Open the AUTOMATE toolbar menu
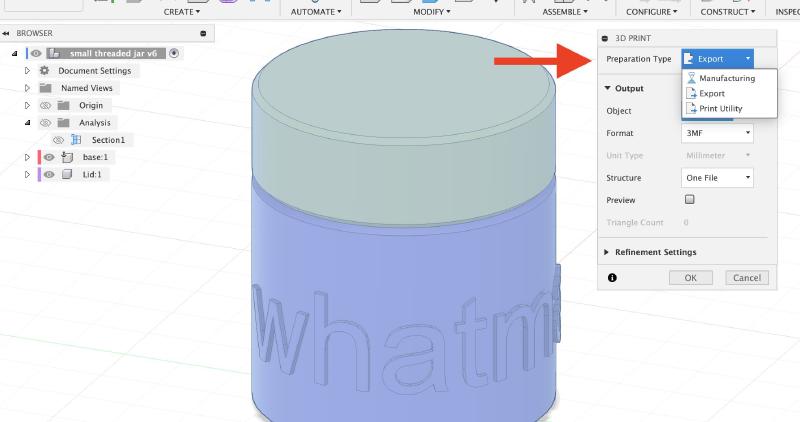The height and width of the screenshot is (422, 800). [316, 12]
